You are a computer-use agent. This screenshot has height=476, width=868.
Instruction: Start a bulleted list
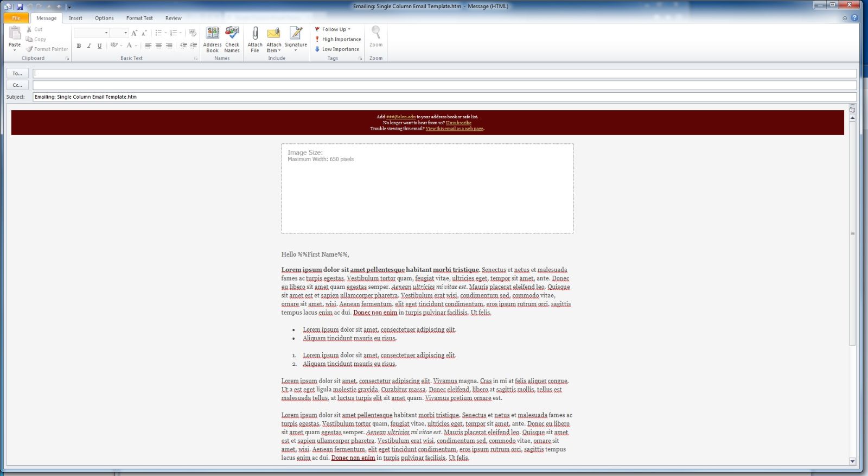tap(158, 33)
